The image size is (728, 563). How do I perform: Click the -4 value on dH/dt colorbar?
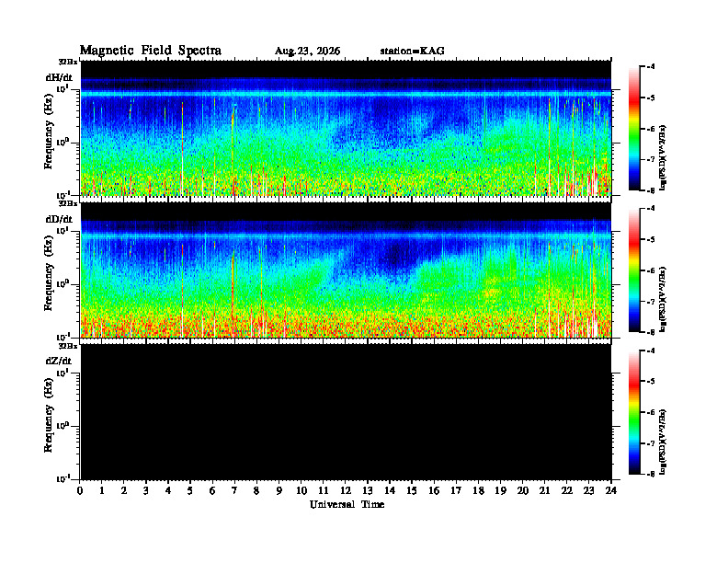coord(651,67)
